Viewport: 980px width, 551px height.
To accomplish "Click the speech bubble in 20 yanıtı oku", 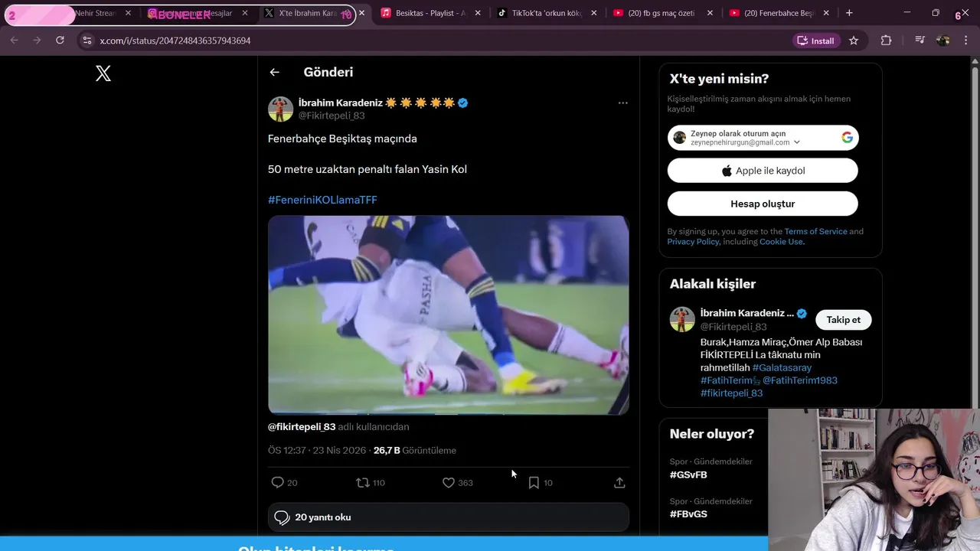I will point(282,518).
